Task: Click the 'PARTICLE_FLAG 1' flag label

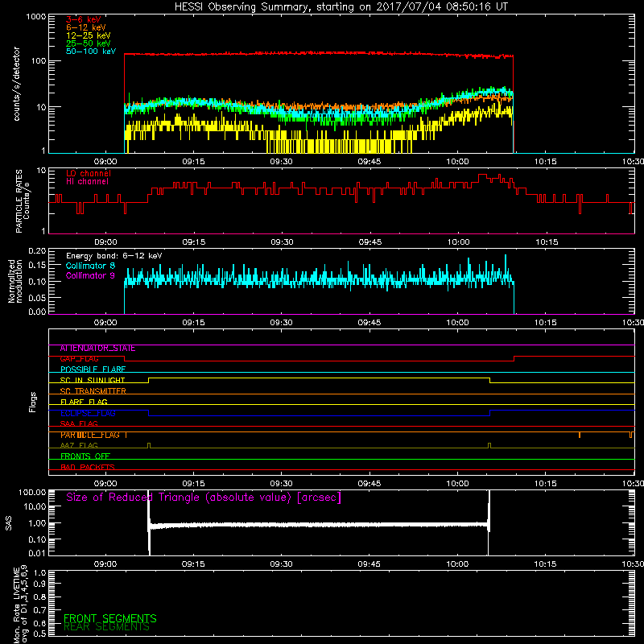Action: click(x=93, y=435)
